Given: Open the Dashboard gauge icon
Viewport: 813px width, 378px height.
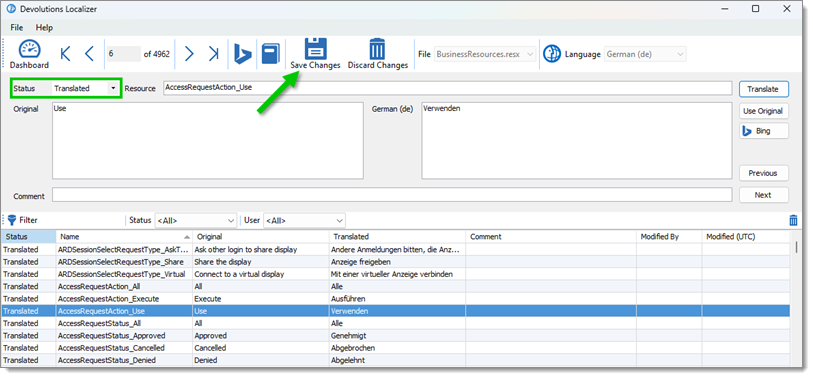Looking at the screenshot, I should point(29,50).
